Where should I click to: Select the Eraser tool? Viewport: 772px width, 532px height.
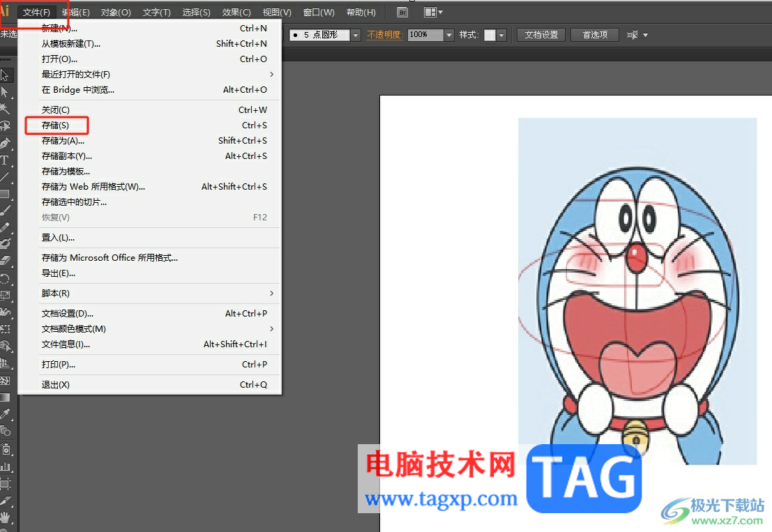tap(6, 261)
